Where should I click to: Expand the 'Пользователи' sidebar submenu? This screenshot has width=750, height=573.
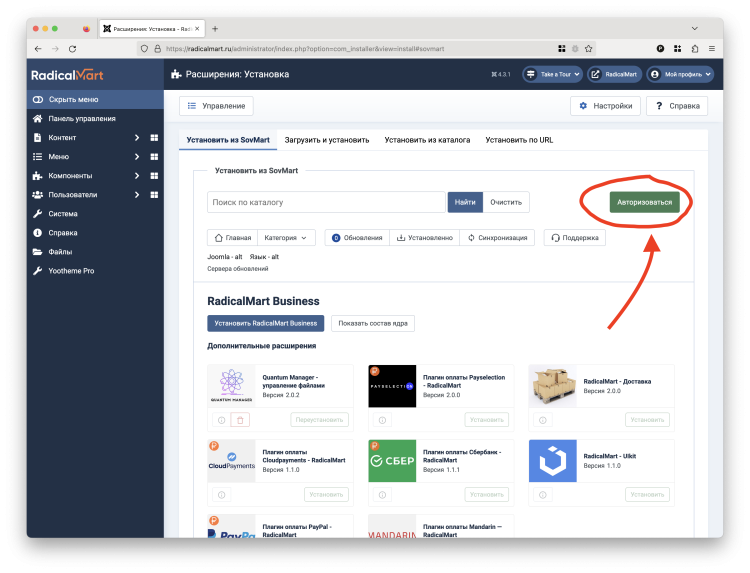(136, 195)
